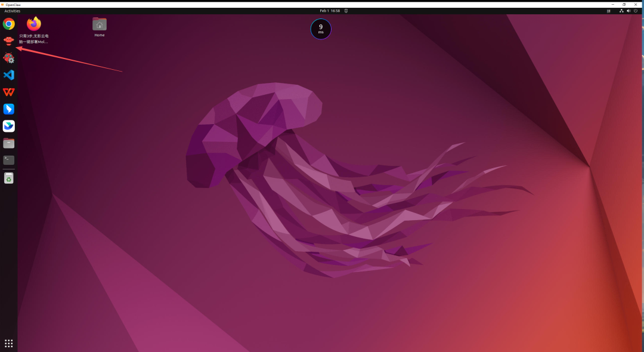
Task: Launch the DingTalk app in the dock
Action: 8,109
